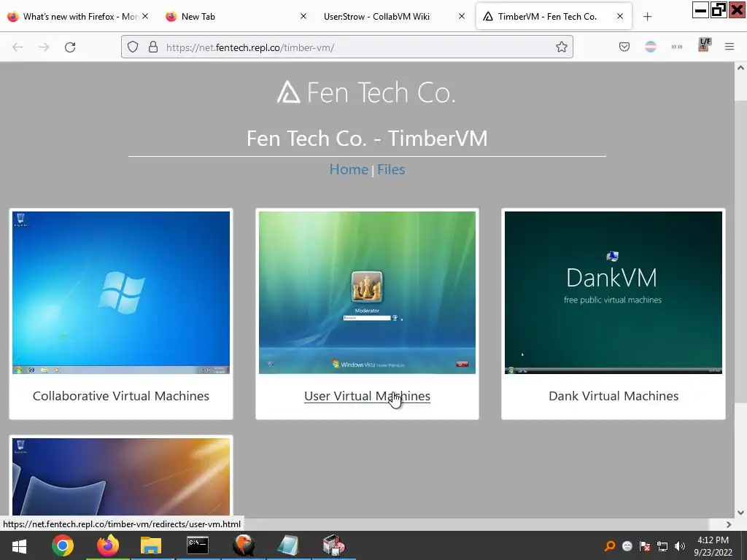This screenshot has height=560, width=747.
Task: Minimize the Firefox window
Action: 701,10
